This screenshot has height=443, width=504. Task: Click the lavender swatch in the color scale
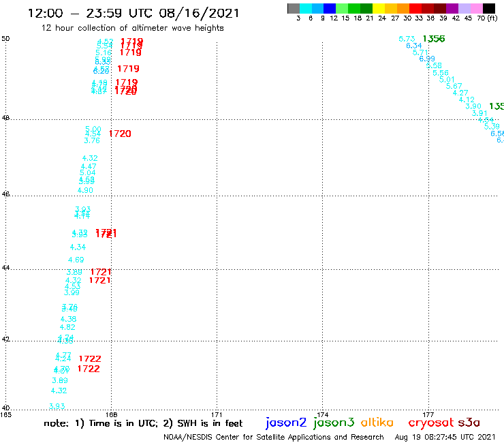point(464,8)
